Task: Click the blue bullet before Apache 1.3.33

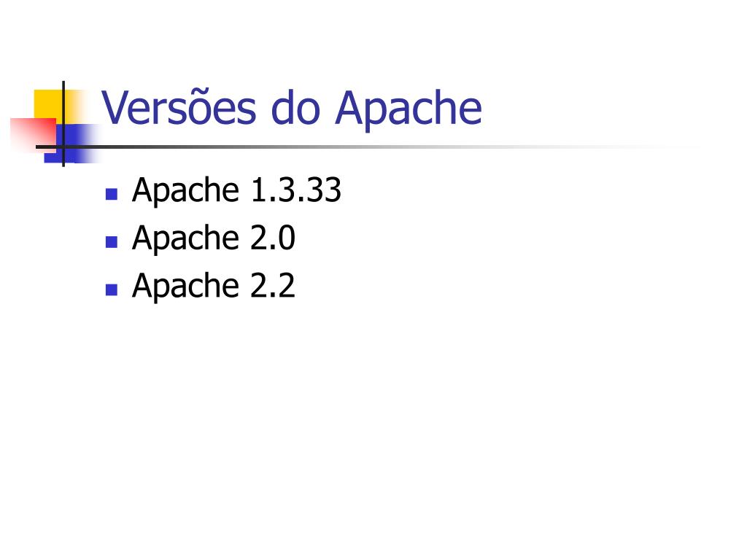Action: [112, 194]
